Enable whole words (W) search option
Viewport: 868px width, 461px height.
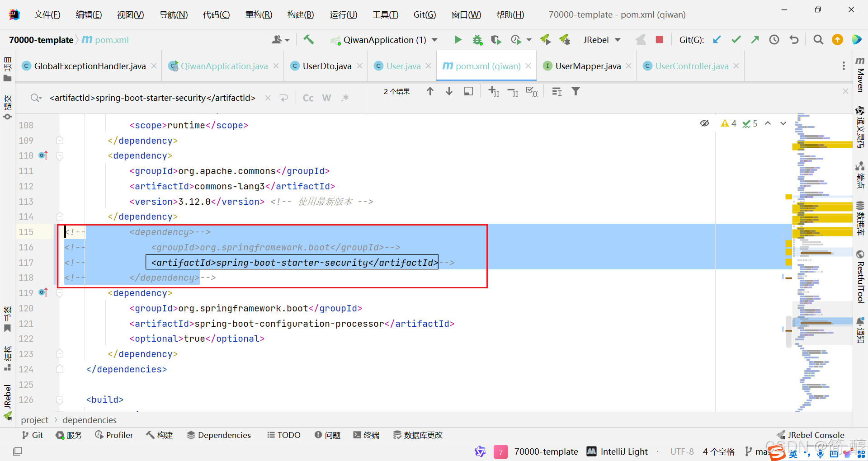pyautogui.click(x=326, y=98)
